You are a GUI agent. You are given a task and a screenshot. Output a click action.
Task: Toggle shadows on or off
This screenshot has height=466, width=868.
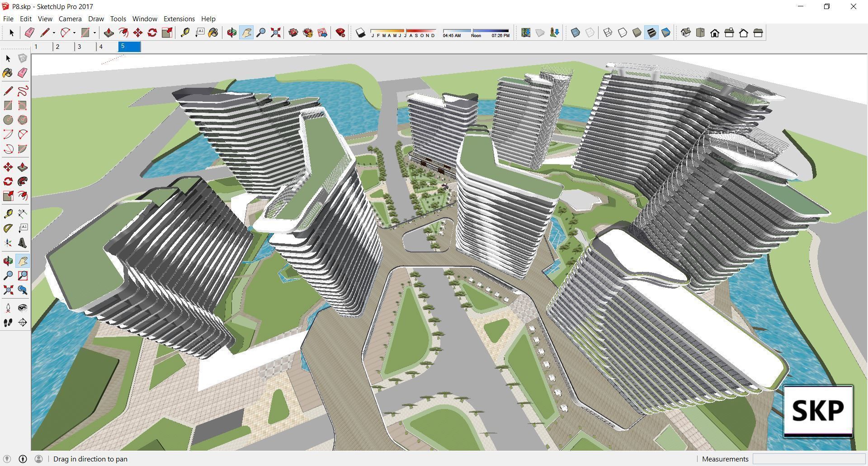[360, 33]
